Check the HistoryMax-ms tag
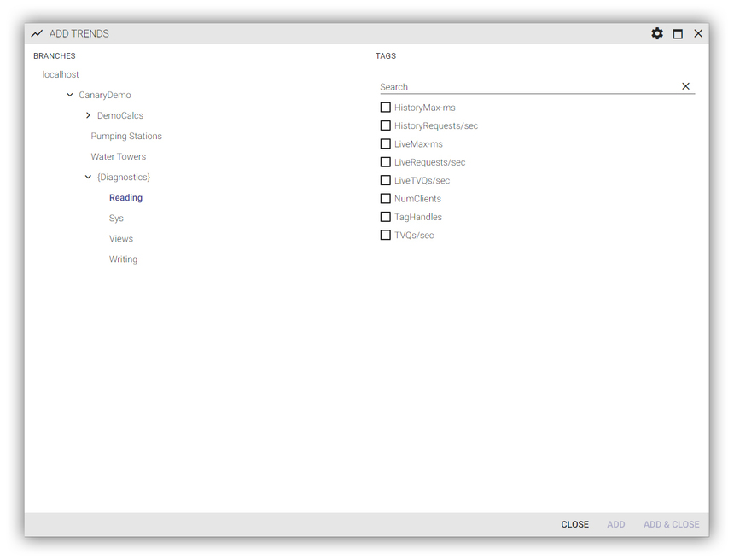 click(385, 107)
